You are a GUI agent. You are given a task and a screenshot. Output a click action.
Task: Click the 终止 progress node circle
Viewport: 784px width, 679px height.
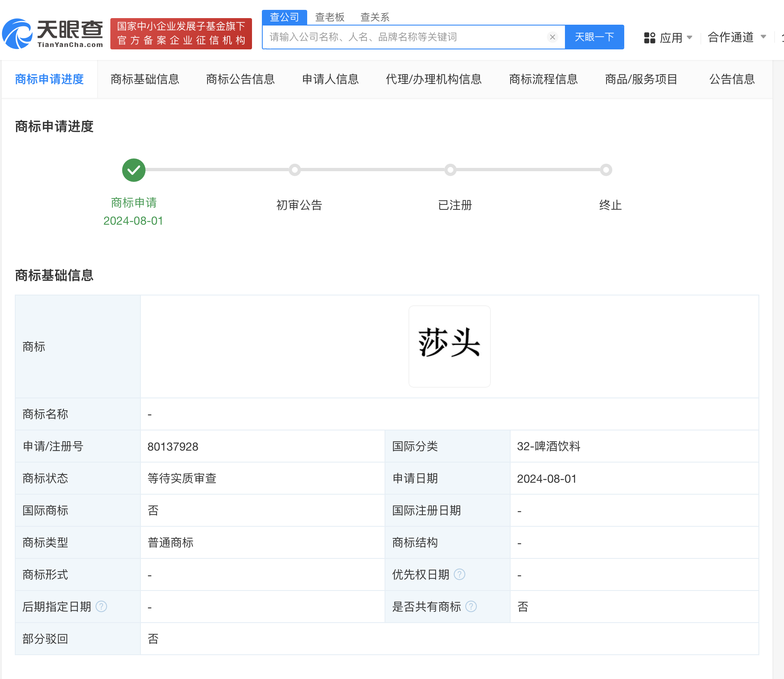pyautogui.click(x=605, y=170)
